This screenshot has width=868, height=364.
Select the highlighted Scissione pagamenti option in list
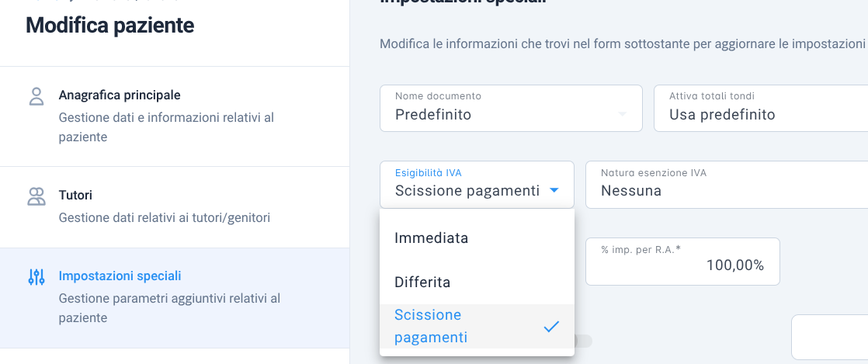click(x=477, y=327)
